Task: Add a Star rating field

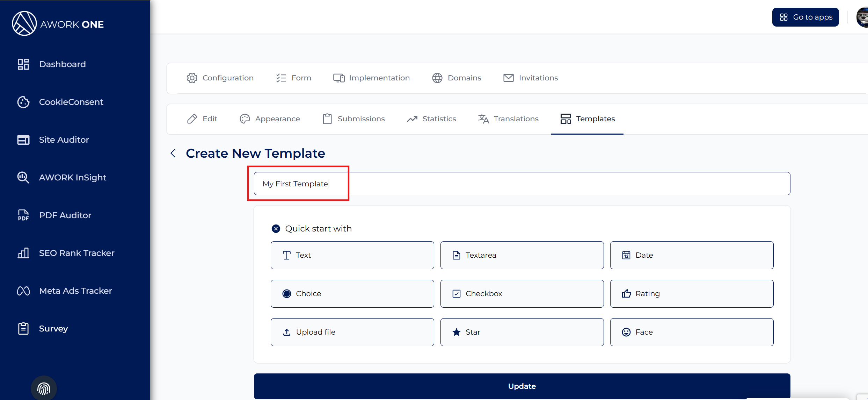Action: [x=522, y=332]
